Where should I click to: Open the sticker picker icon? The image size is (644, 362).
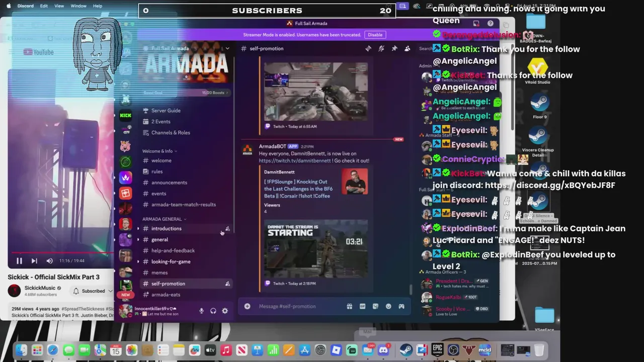[375, 306]
